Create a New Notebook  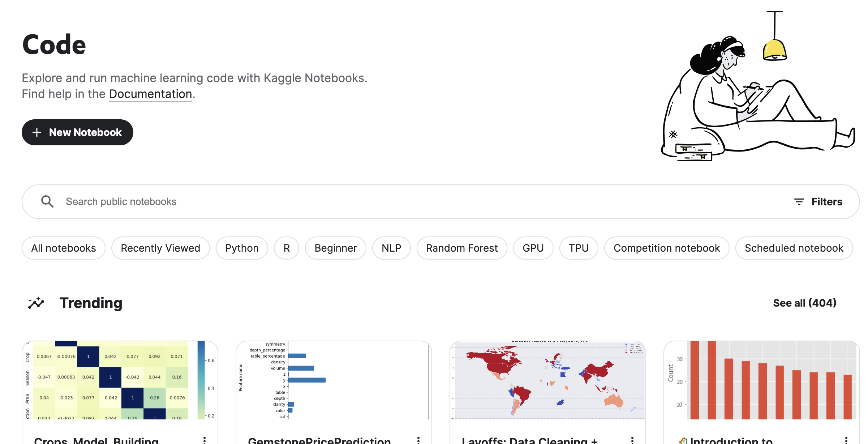(85, 132)
